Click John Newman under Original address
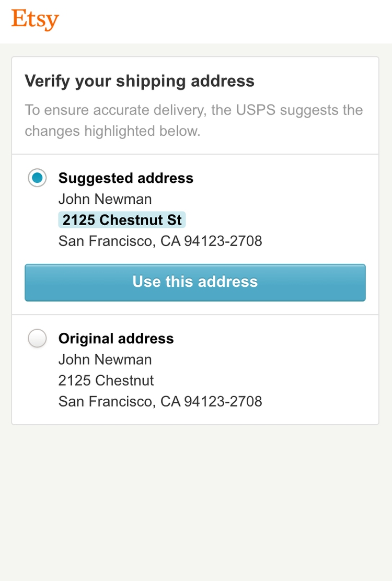 pyautogui.click(x=105, y=359)
